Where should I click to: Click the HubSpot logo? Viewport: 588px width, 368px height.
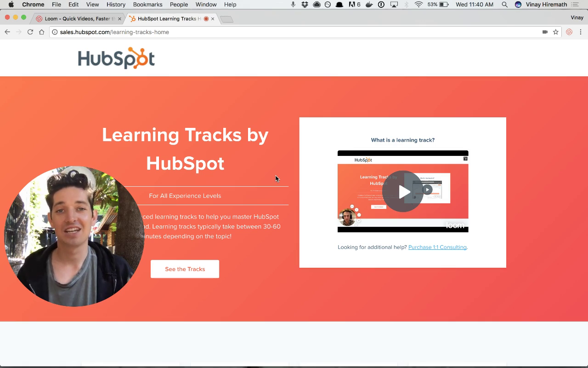(x=116, y=58)
